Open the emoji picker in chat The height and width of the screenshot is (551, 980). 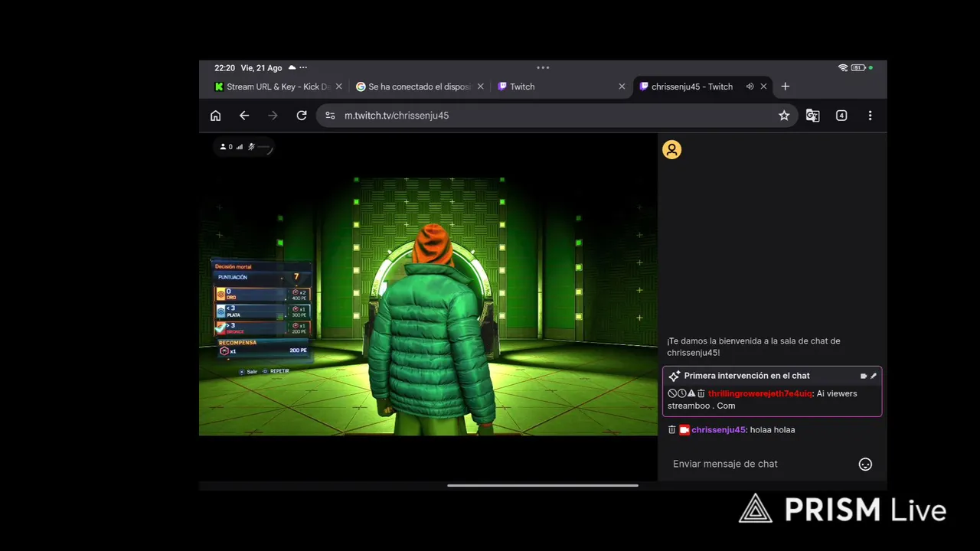pyautogui.click(x=865, y=465)
